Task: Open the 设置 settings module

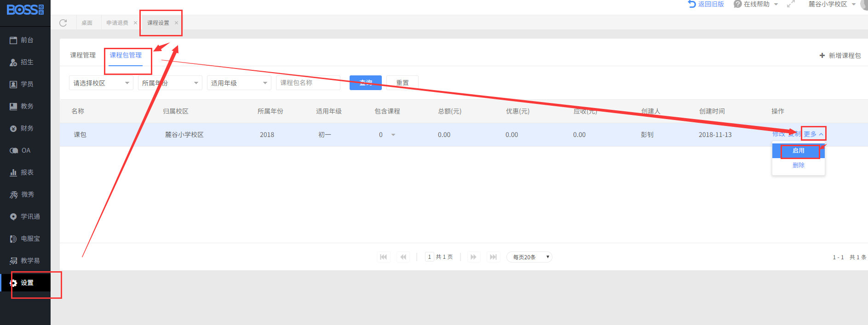Action: 25,283
